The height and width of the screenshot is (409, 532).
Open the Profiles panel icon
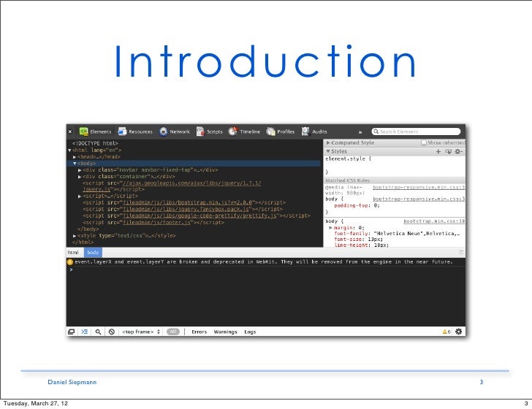coord(270,131)
